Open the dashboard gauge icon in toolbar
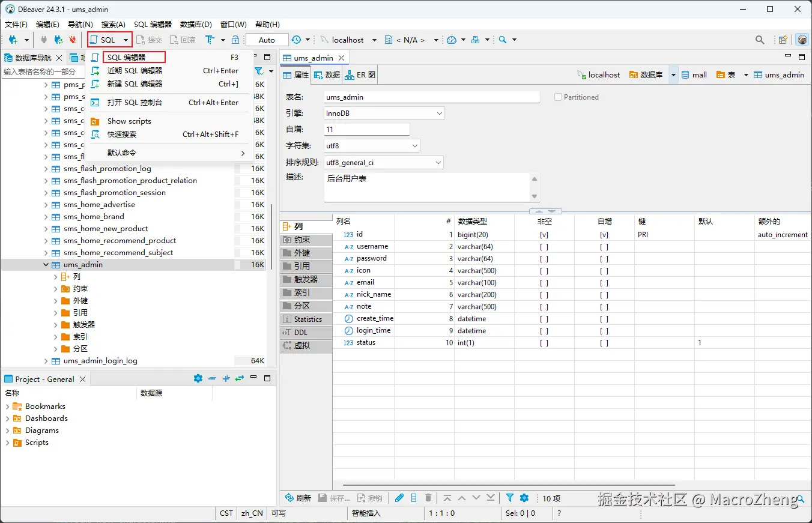 452,40
